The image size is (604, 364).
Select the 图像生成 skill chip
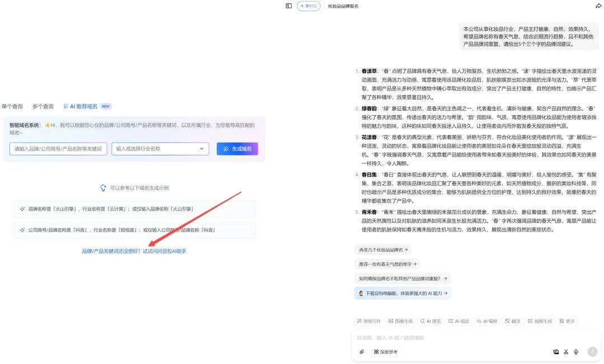pos(400,321)
